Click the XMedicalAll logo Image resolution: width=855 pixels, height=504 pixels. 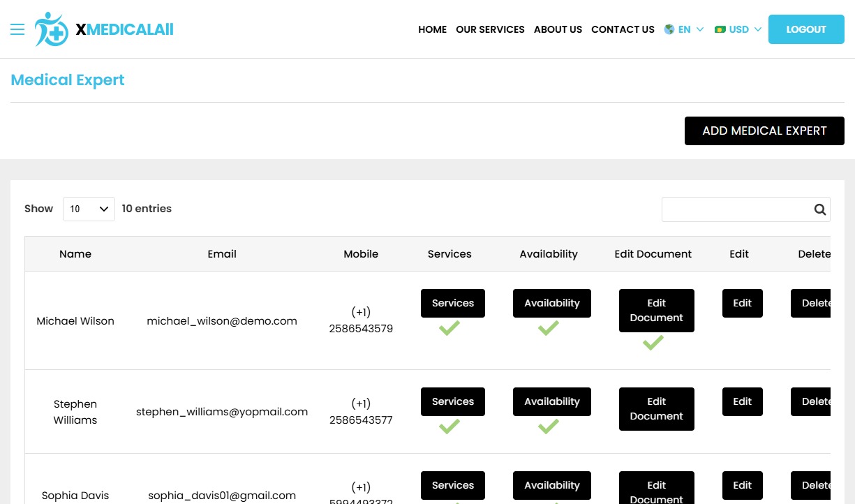(x=105, y=29)
